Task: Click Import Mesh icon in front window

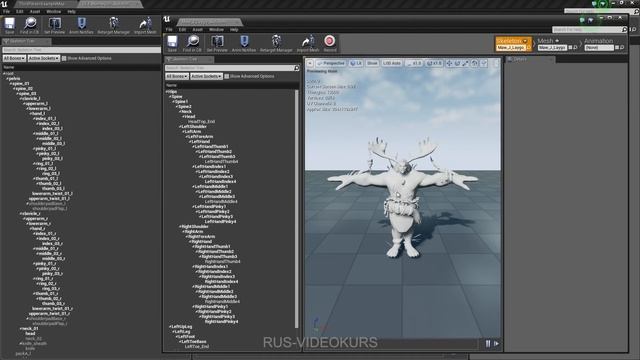Action: [308, 43]
